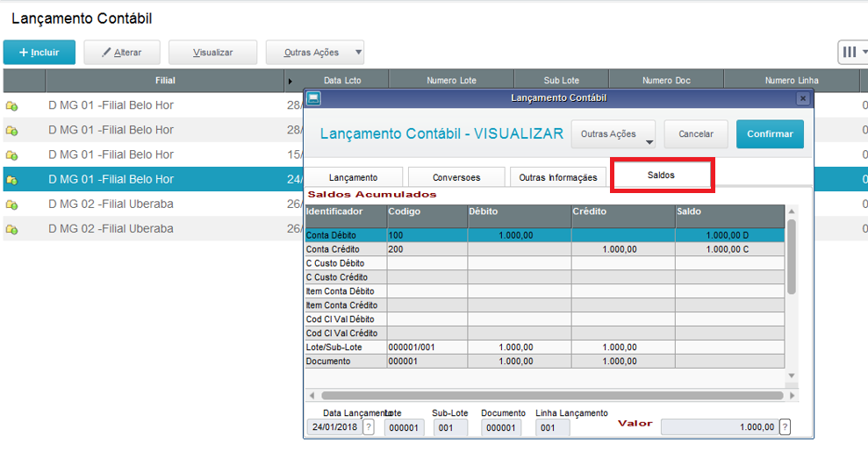Click the Numero Doc column header
The height and width of the screenshot is (466, 868).
point(666,80)
